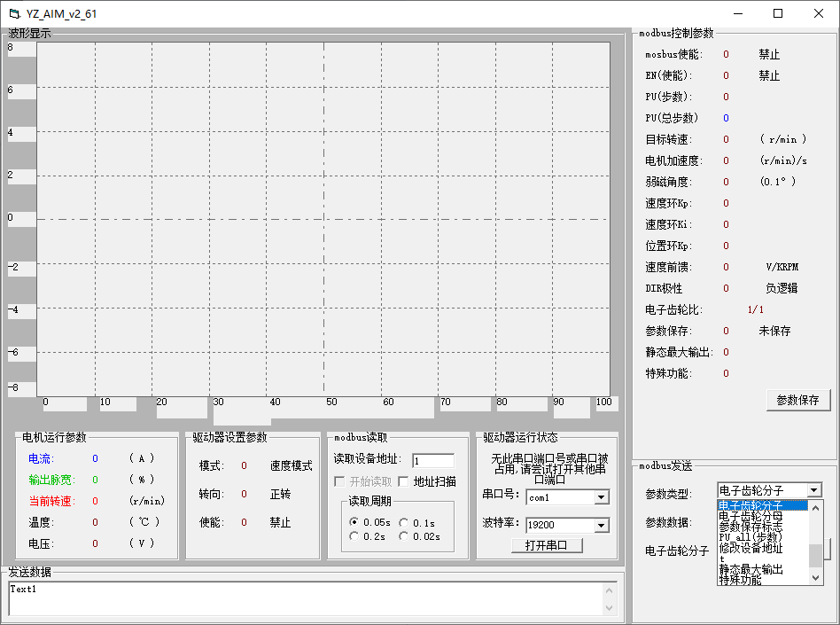Image resolution: width=840 pixels, height=625 pixels.
Task: Click the 速度模式 mode text
Action: (291, 465)
